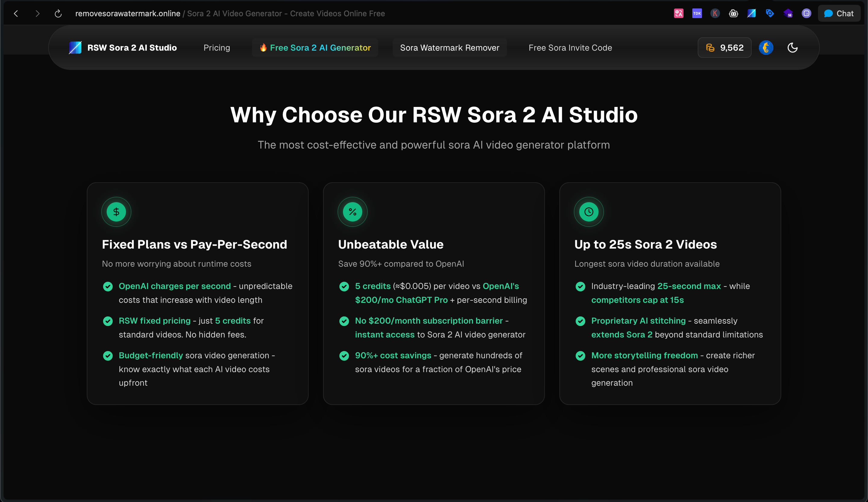Image resolution: width=868 pixels, height=502 pixels.
Task: Go to Sora Watermark Remover
Action: (449, 48)
